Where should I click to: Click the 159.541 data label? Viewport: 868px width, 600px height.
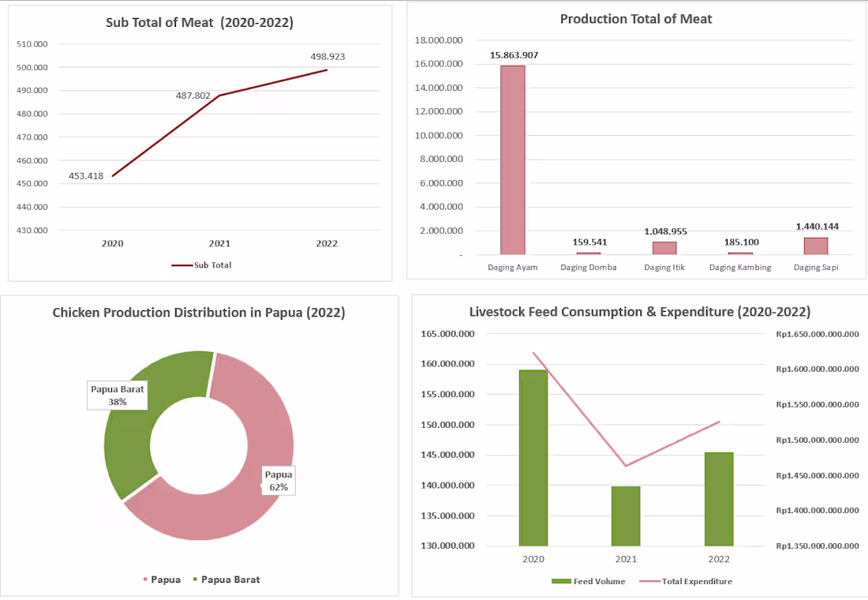point(589,242)
